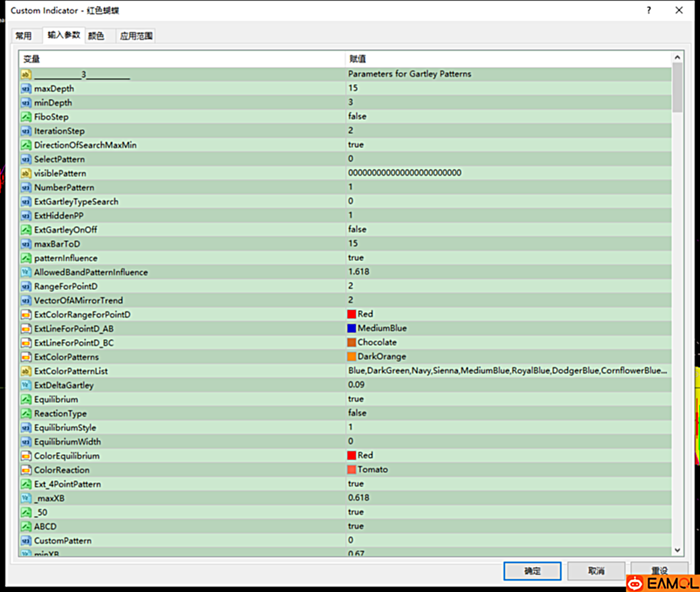Click the 取消 button
This screenshot has height=592, width=700.
point(596,570)
